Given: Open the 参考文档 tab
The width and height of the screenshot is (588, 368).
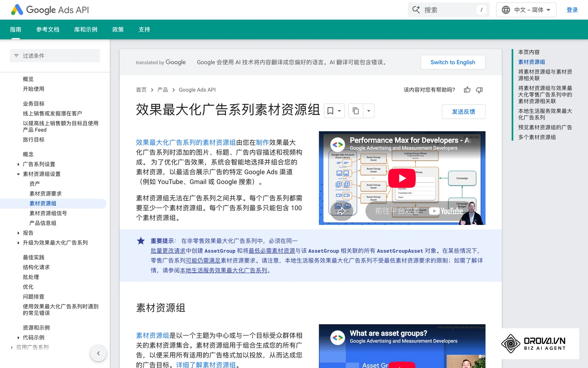Looking at the screenshot, I should [48, 29].
